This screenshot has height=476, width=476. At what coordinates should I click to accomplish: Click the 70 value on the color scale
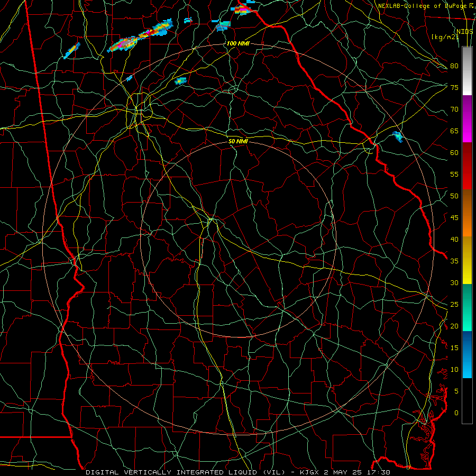tap(454, 109)
